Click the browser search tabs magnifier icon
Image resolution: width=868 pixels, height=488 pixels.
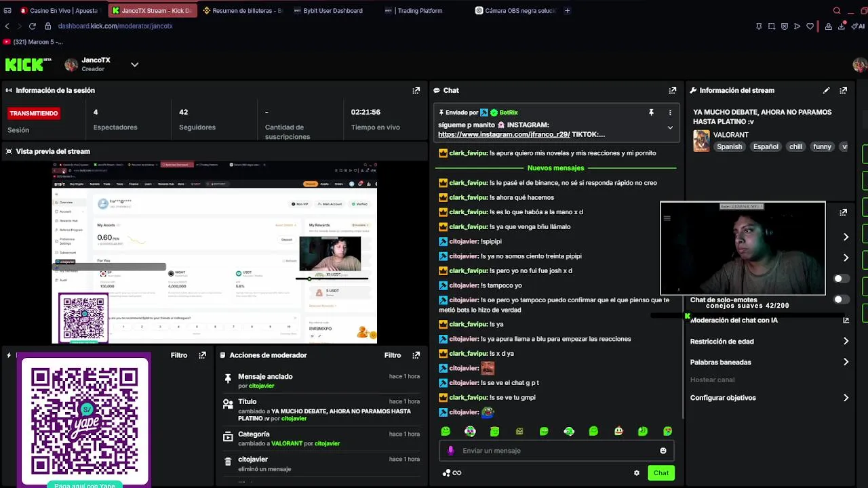coord(837,11)
